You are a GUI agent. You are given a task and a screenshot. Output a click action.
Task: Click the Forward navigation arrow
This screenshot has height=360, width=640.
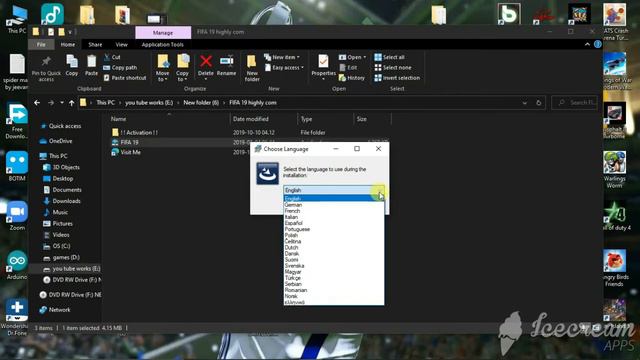[x=51, y=103]
